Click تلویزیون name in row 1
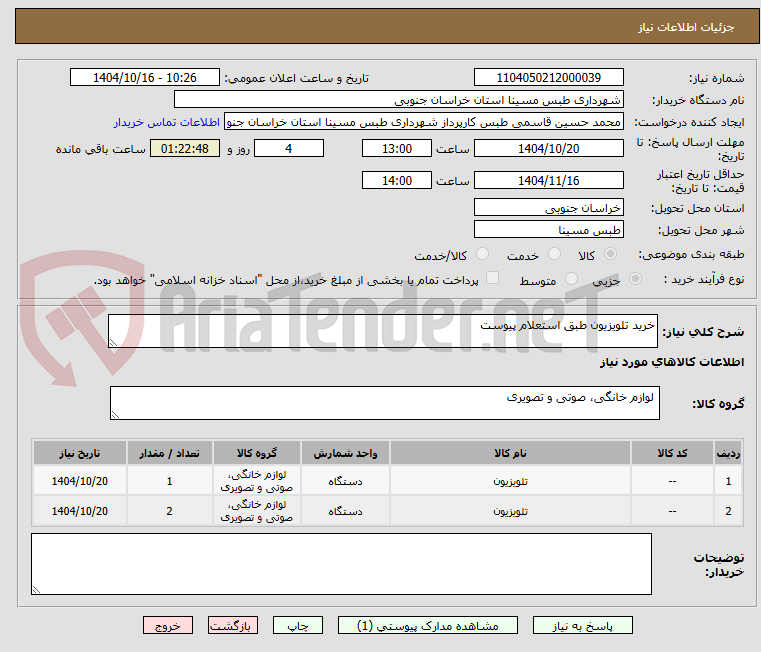Viewport: 761px width, 652px height. (510, 481)
